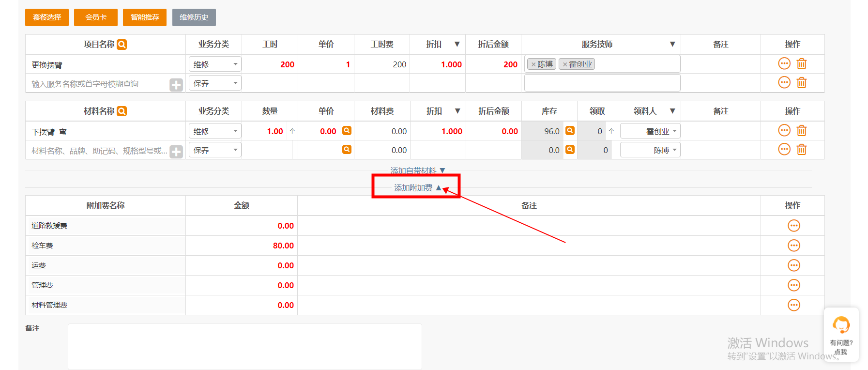
Task: Open more options for the empty service row
Action: 784,82
